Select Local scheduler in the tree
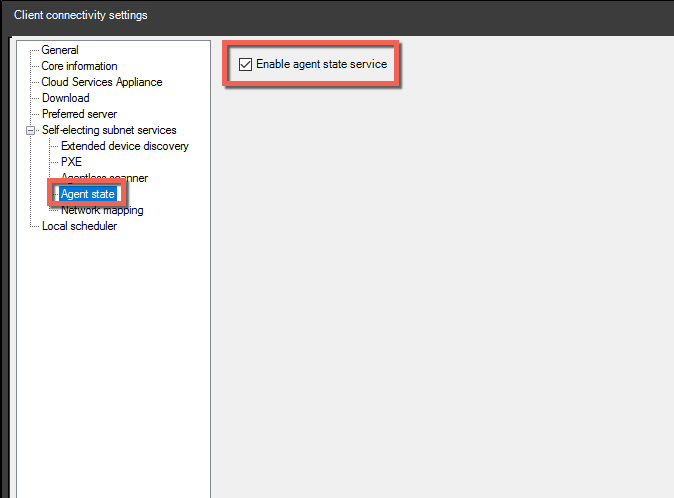 pyautogui.click(x=79, y=226)
